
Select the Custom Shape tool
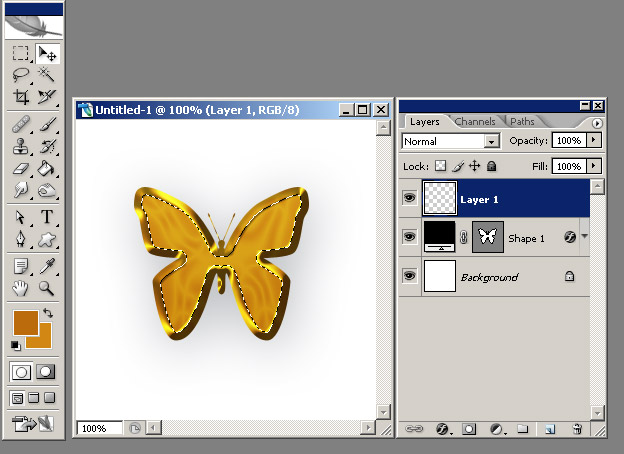pyautogui.click(x=47, y=240)
